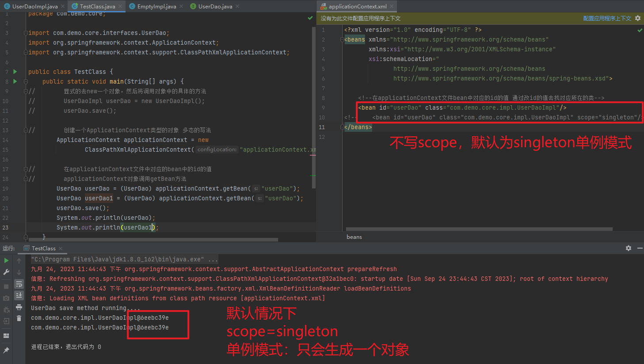Click the 运行: label of the Run panel
The width and height of the screenshot is (644, 364).
pyautogui.click(x=9, y=249)
